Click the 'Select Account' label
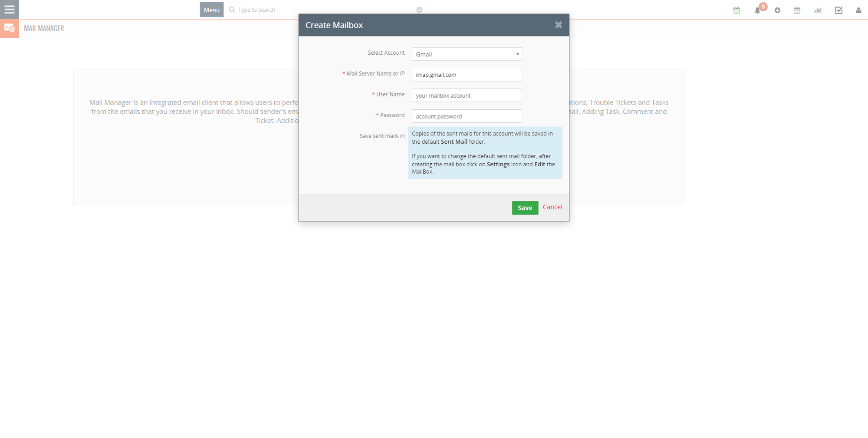Viewport: 868px width, 438px height. coord(386,53)
